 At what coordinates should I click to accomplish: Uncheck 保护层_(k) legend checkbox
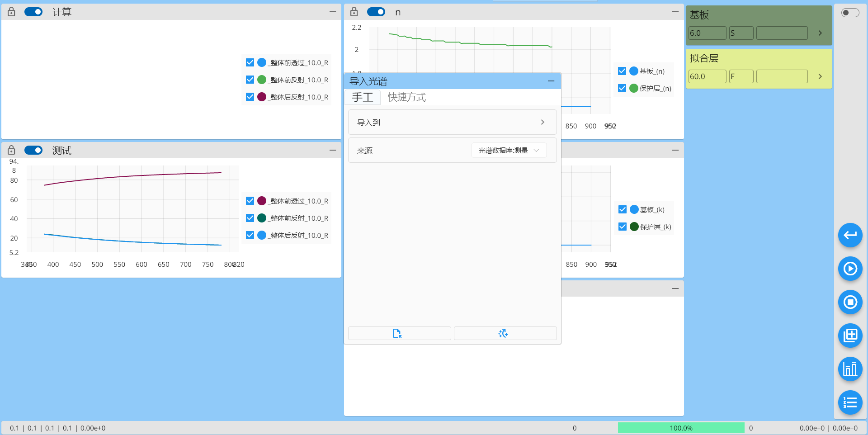coord(623,227)
